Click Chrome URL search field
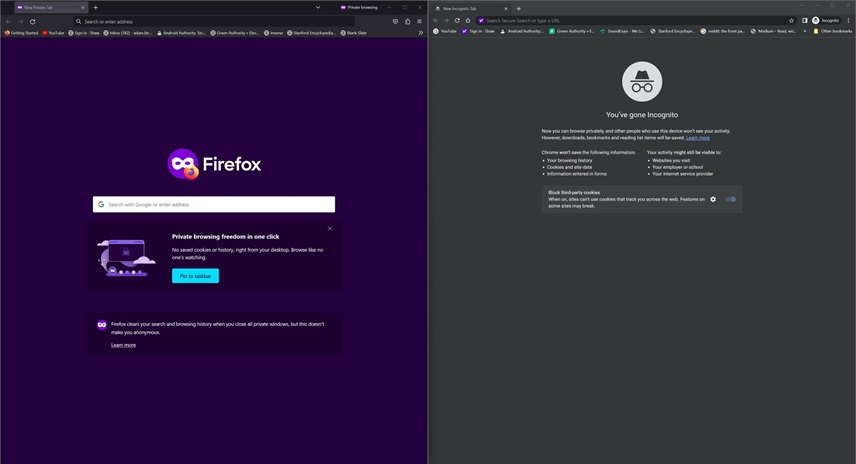The image size is (856, 464). click(x=636, y=20)
